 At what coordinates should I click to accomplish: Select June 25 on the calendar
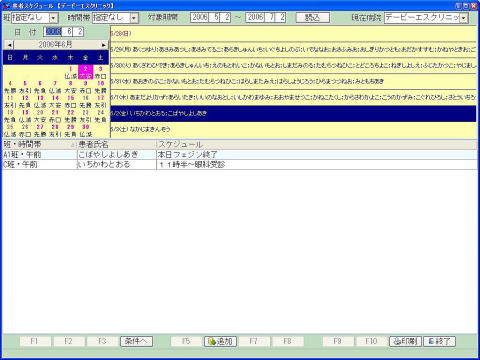click(x=10, y=130)
